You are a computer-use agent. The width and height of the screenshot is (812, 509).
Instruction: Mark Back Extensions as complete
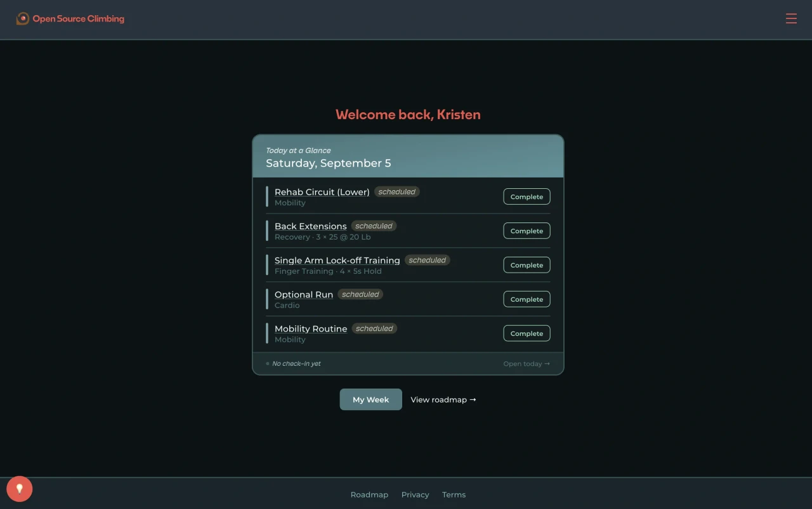click(527, 231)
